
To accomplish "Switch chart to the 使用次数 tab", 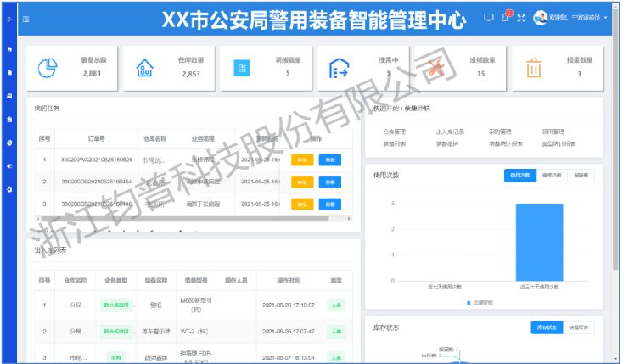I will [520, 176].
